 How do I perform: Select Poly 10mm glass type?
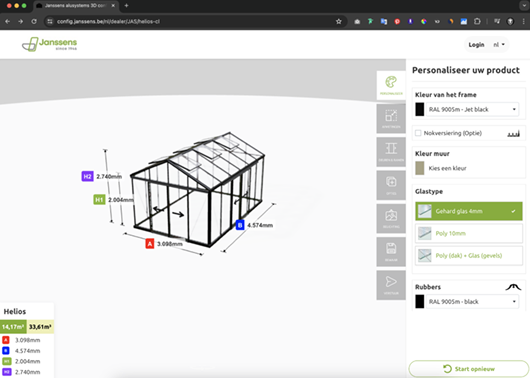[x=468, y=233]
